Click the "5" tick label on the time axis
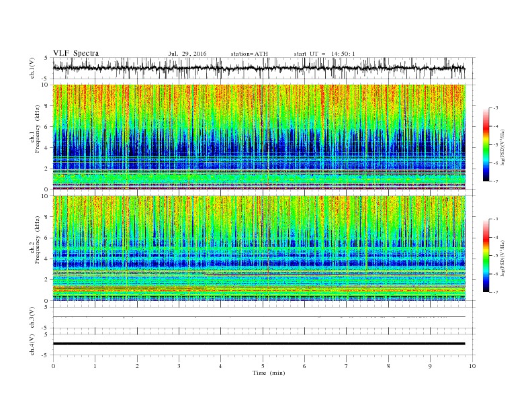The height and width of the screenshot is (411, 532). point(263,366)
